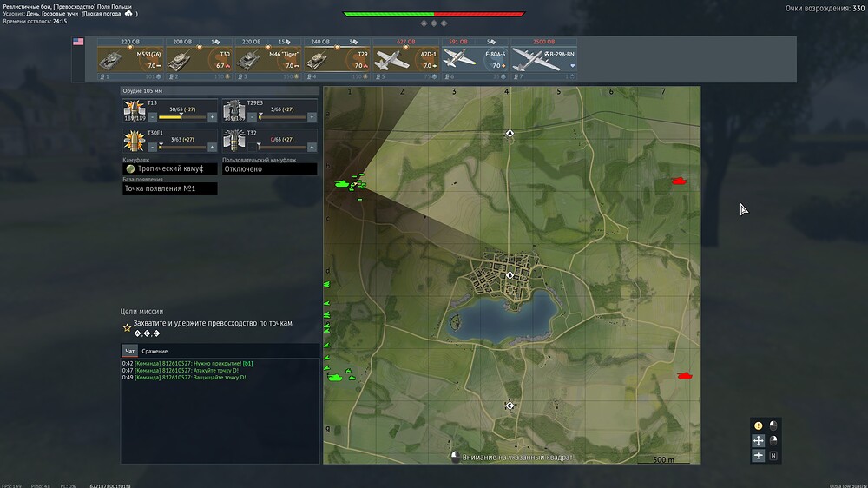Screen dimensions: 868x488
Task: Switch to the Чат tab
Action: pyautogui.click(x=129, y=351)
